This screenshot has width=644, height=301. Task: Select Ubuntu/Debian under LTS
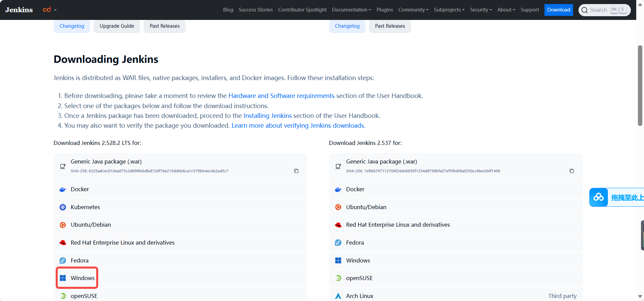pyautogui.click(x=181, y=225)
